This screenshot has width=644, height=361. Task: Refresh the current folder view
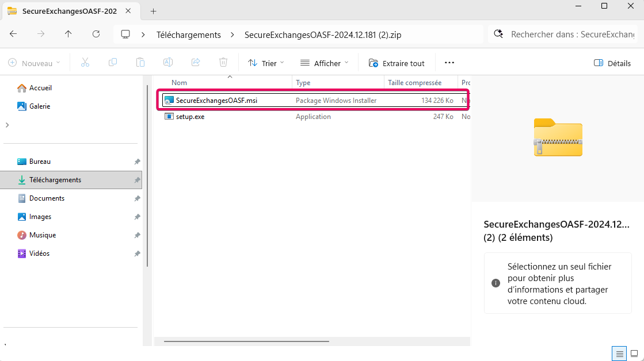(x=96, y=34)
